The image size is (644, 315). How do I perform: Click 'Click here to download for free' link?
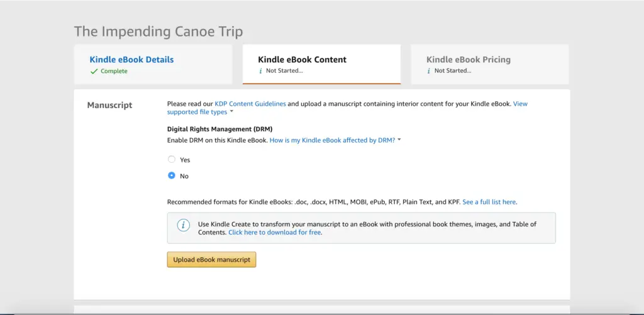(x=275, y=232)
